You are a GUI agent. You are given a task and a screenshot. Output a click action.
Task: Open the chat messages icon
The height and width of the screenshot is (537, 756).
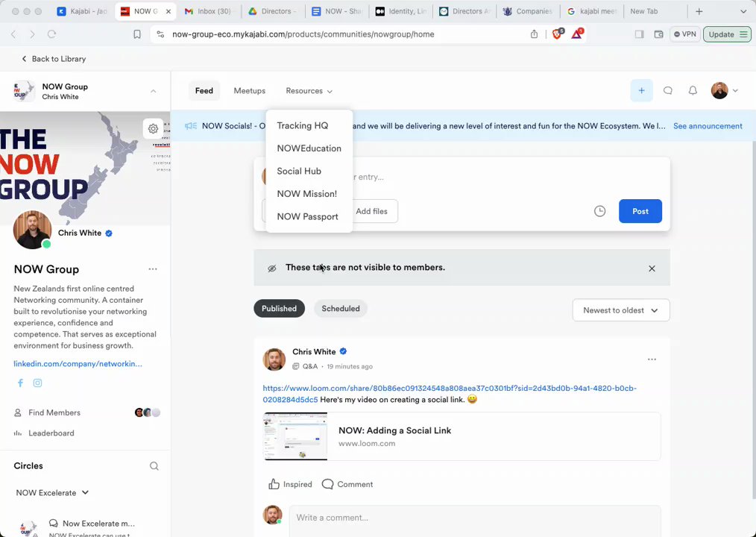click(668, 91)
